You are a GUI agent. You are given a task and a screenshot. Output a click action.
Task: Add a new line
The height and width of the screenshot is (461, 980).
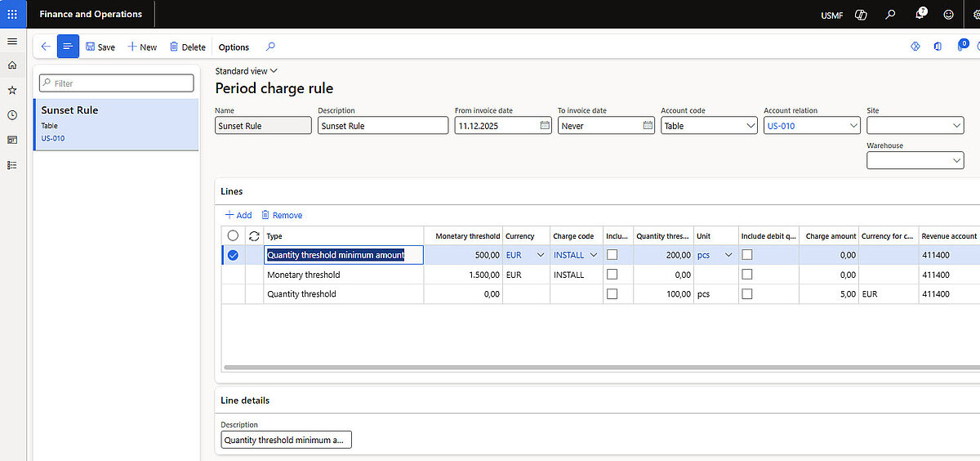click(238, 215)
